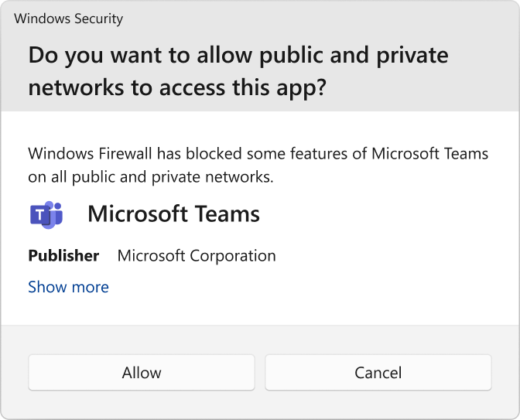Click the word "Teams" in the large app name

pos(230,213)
